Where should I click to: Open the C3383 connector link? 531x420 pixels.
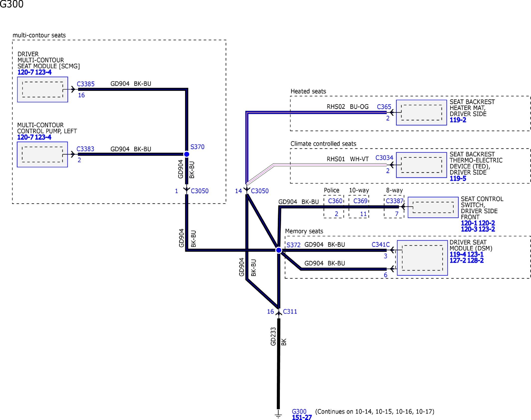85,149
